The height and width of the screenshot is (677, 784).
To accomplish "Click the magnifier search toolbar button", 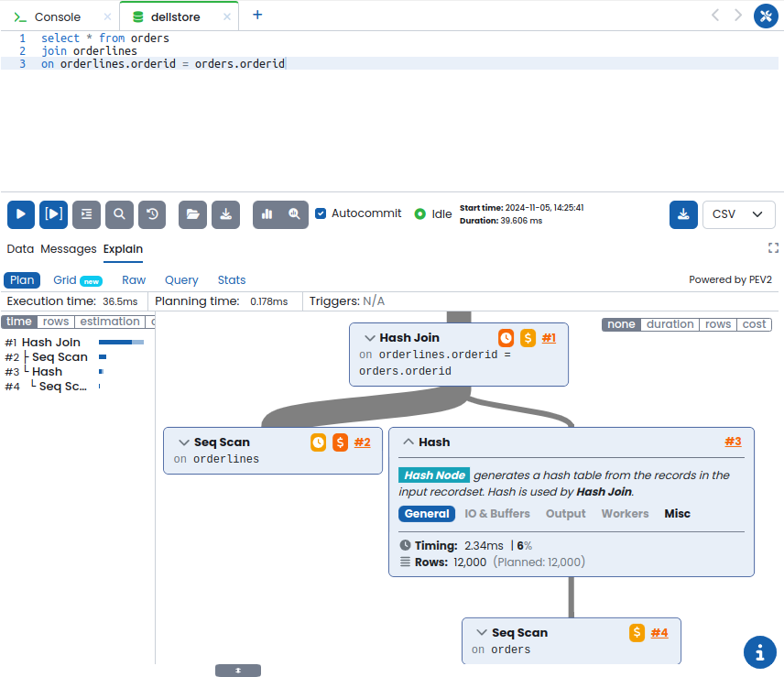I will pos(119,214).
